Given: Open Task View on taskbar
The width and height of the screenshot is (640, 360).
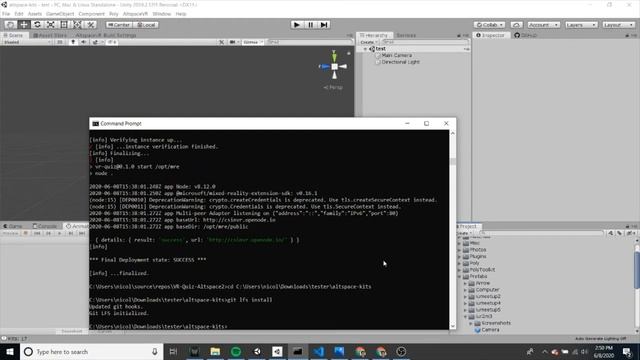Looking at the screenshot, I should click(x=173, y=351).
